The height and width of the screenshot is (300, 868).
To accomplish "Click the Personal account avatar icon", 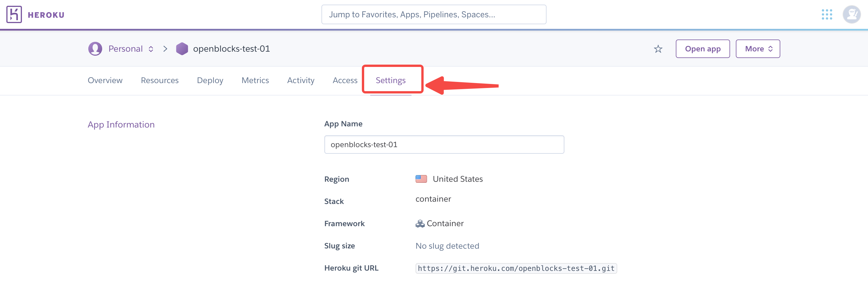I will [95, 49].
